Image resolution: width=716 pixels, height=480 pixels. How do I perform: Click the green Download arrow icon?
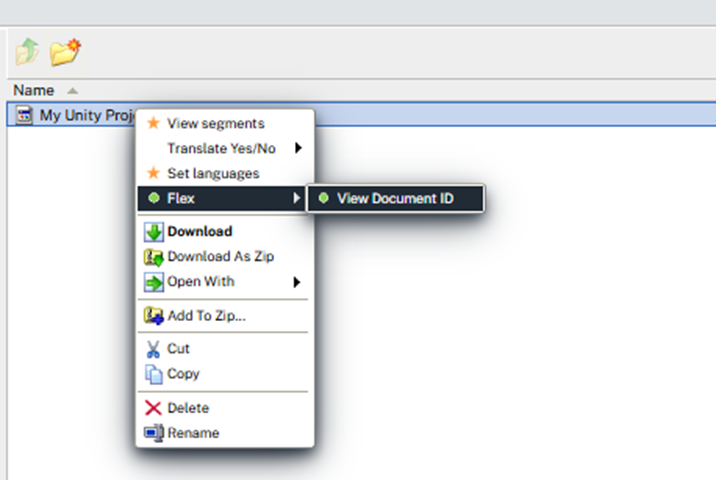click(153, 232)
